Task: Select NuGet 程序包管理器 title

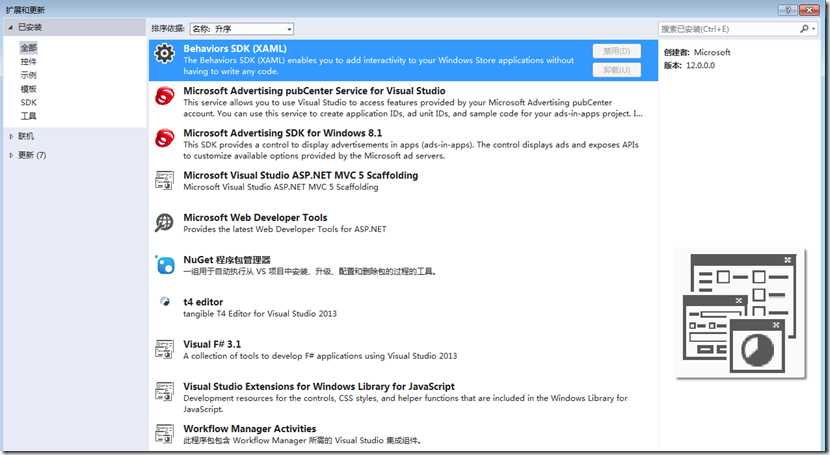Action: pos(227,260)
